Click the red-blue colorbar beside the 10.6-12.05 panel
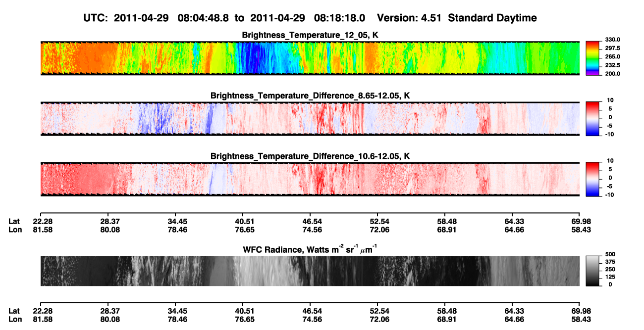 coord(592,179)
